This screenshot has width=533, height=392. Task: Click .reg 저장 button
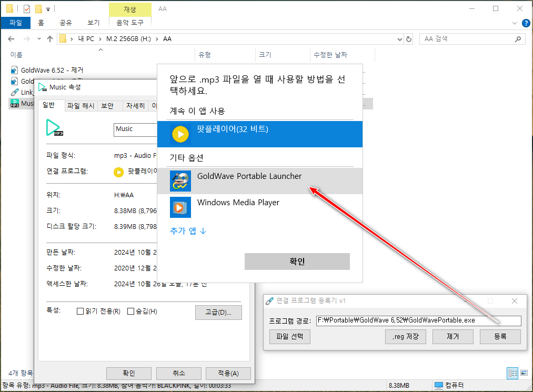pos(406,337)
